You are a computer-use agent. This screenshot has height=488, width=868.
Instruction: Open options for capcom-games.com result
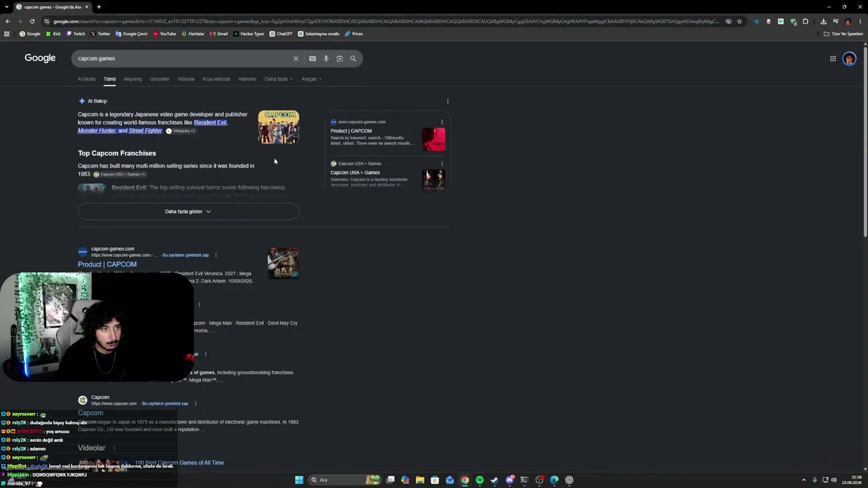point(216,255)
